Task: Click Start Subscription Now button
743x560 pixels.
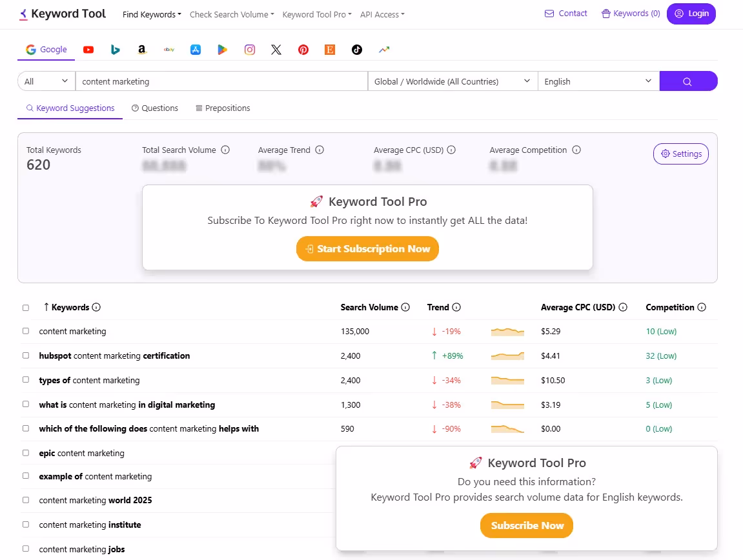Action: [x=368, y=249]
